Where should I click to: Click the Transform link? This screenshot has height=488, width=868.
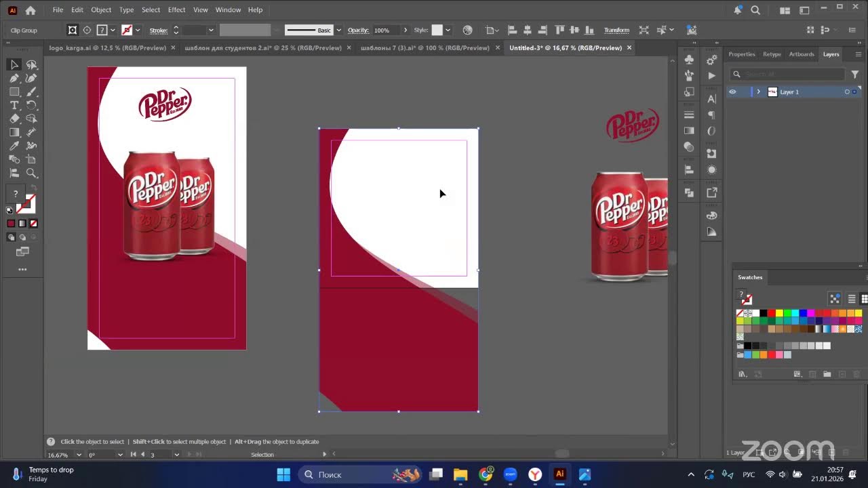pyautogui.click(x=616, y=30)
